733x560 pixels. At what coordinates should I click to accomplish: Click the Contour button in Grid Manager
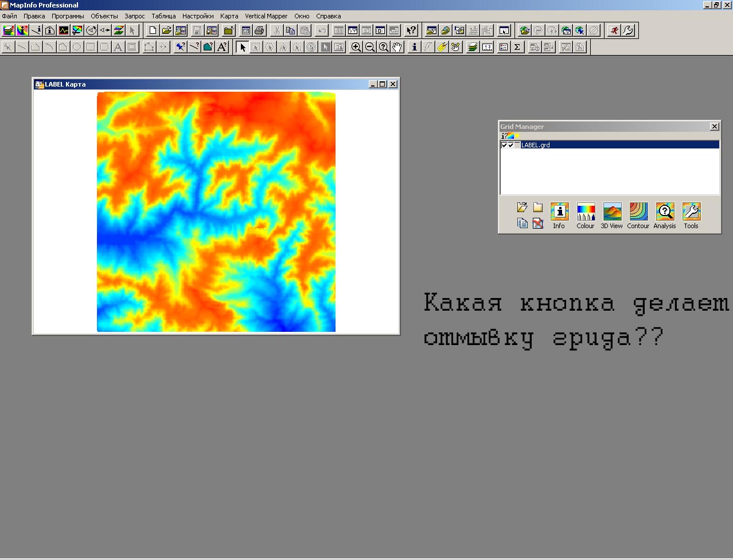(638, 212)
